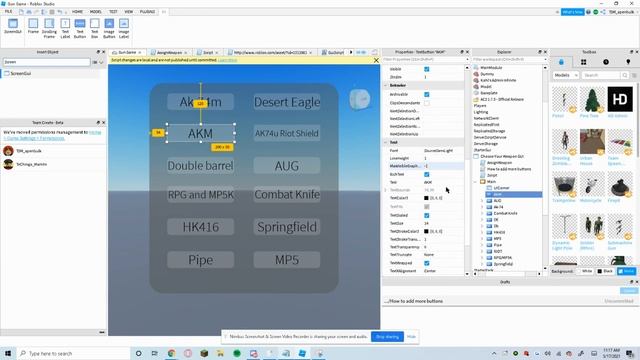Open the Toolbox Creations lightbulb tab

click(628, 62)
